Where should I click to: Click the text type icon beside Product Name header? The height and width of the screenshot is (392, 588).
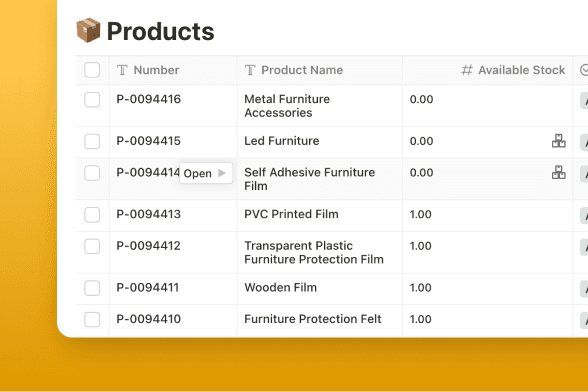pos(250,70)
